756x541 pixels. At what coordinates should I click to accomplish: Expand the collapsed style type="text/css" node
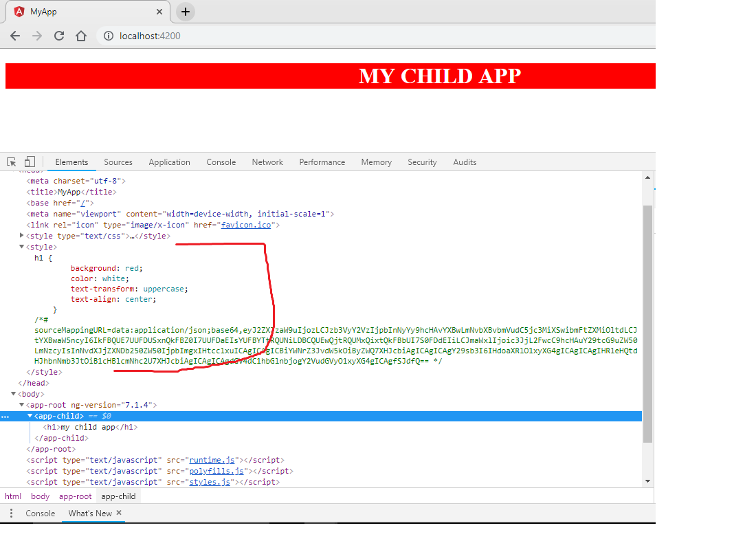coord(21,235)
